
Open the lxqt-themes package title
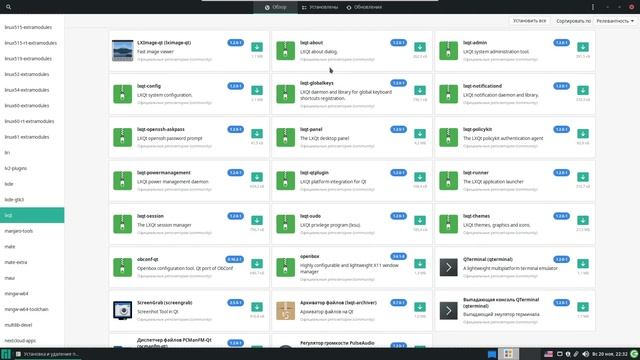point(476,216)
